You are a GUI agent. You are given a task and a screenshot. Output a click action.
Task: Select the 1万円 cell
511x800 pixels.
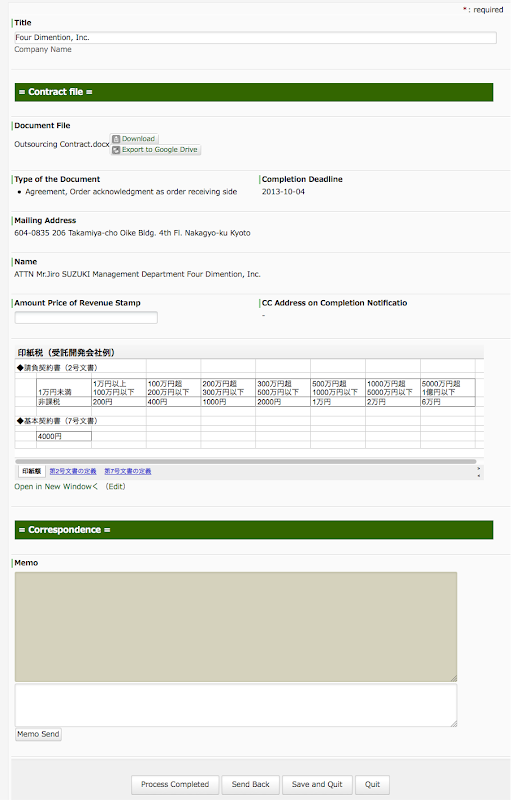[x=338, y=402]
